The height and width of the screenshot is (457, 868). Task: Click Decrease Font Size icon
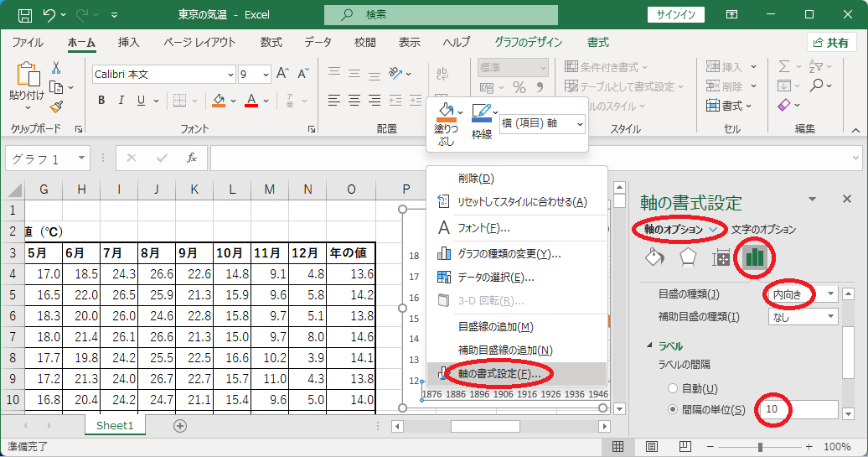(302, 73)
